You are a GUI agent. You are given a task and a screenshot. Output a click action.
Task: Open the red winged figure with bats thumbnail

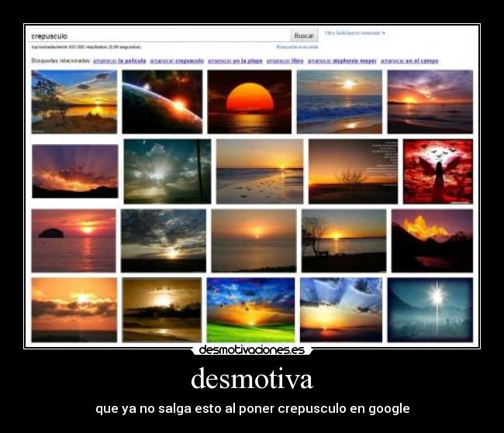click(438, 171)
